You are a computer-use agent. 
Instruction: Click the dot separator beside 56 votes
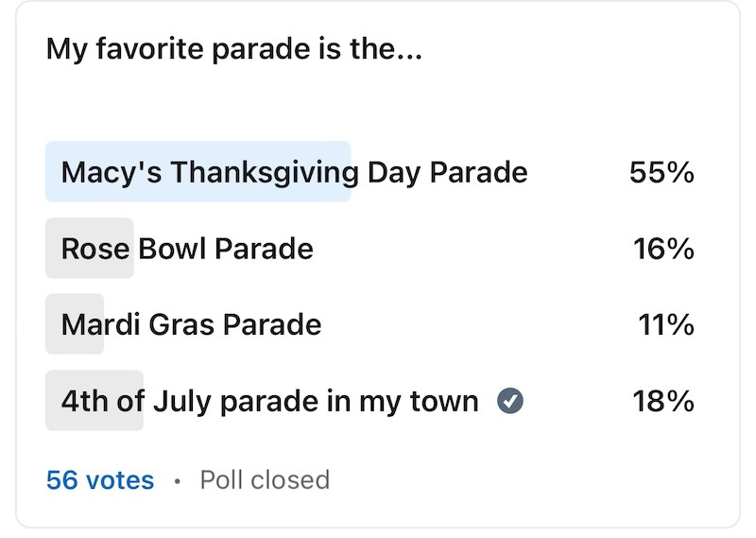tap(178, 481)
